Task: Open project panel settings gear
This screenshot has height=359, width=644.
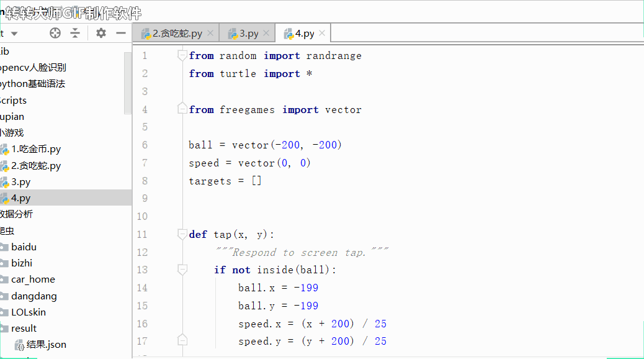Action: [x=101, y=33]
